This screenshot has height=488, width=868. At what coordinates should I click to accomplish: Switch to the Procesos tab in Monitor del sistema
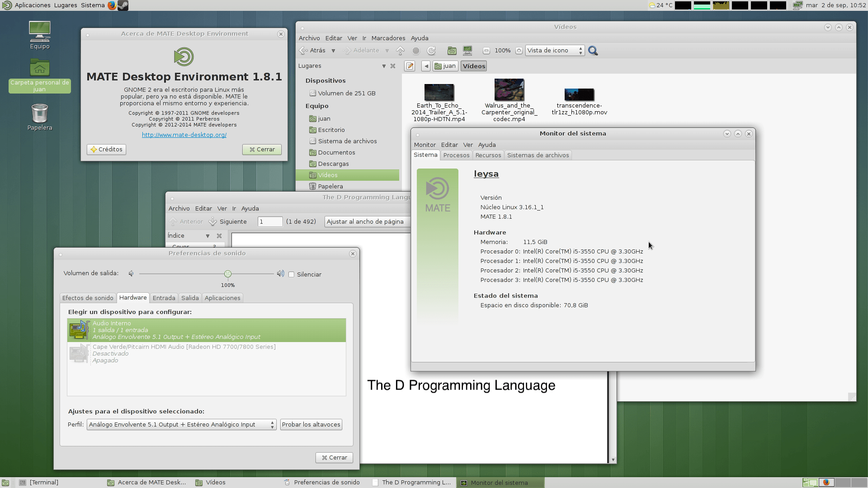[456, 155]
